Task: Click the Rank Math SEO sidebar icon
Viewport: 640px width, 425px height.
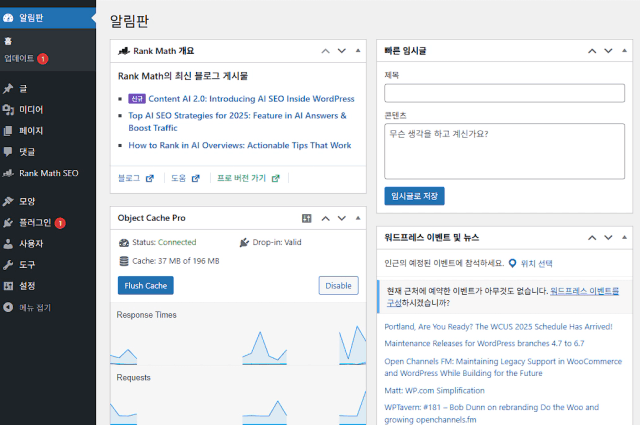Action: (x=8, y=173)
